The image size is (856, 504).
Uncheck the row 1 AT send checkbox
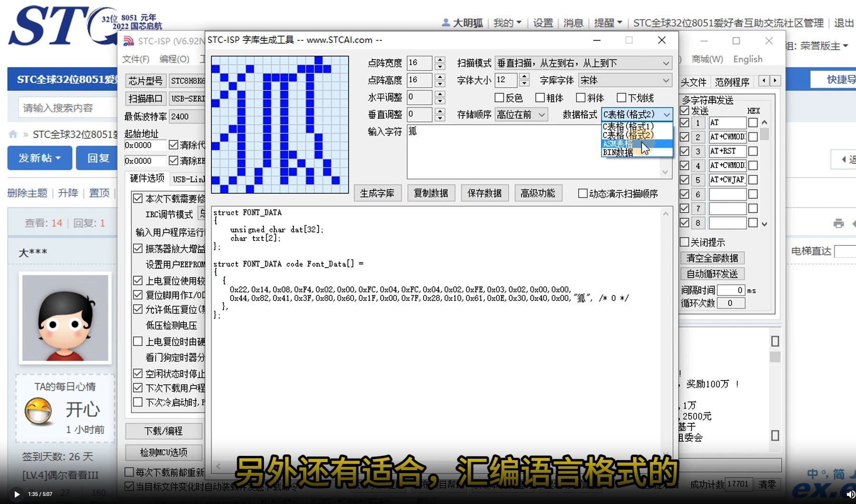tap(685, 123)
